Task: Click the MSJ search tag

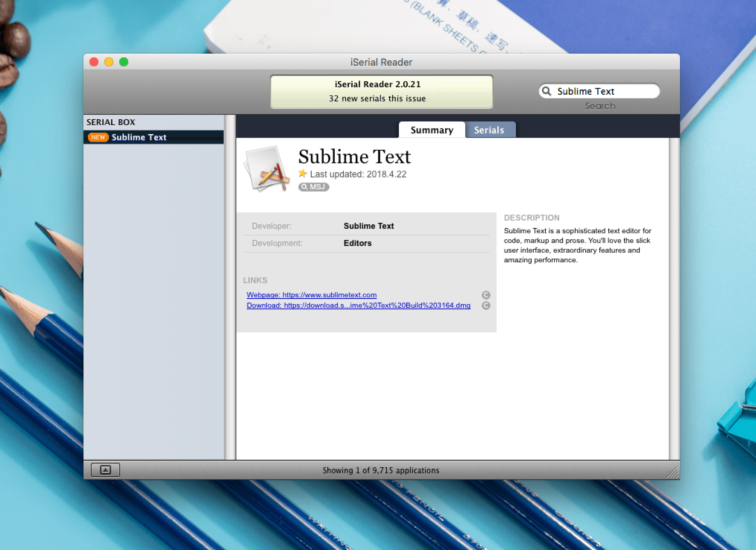Action: point(314,187)
